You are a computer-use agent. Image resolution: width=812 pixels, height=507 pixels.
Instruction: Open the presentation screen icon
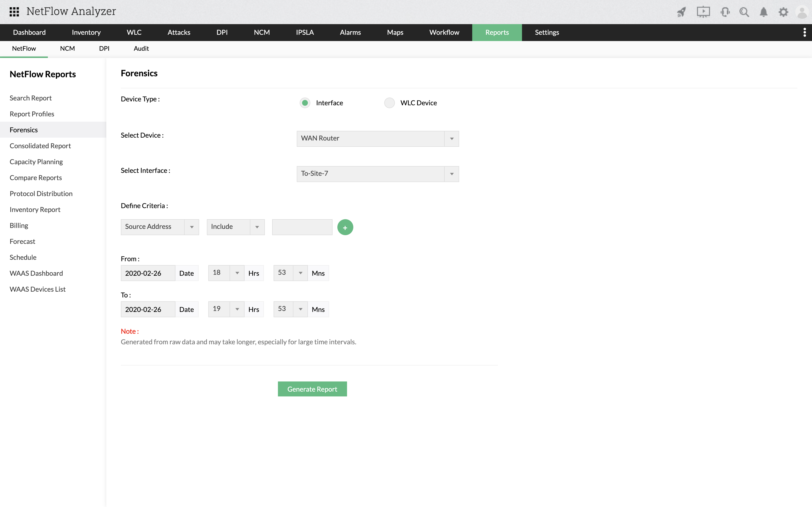[x=703, y=12]
